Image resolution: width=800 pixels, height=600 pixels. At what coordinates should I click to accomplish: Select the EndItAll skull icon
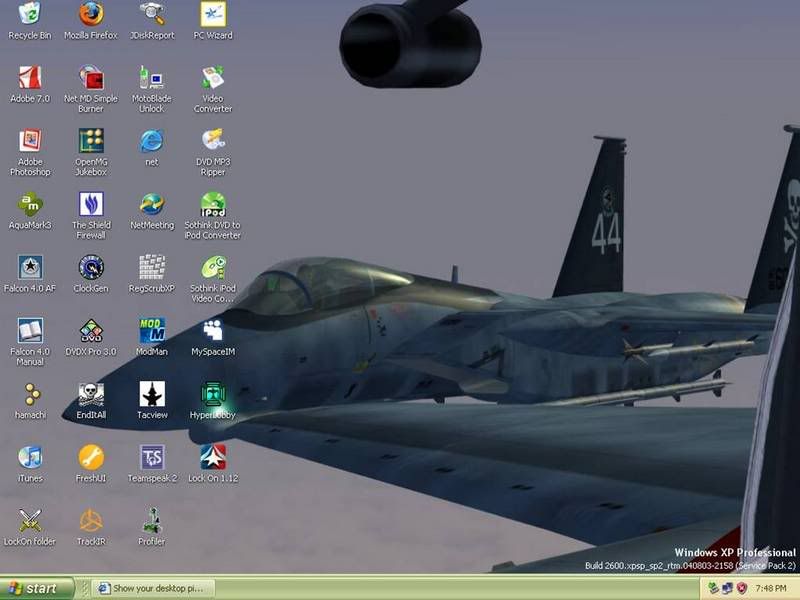coord(91,394)
